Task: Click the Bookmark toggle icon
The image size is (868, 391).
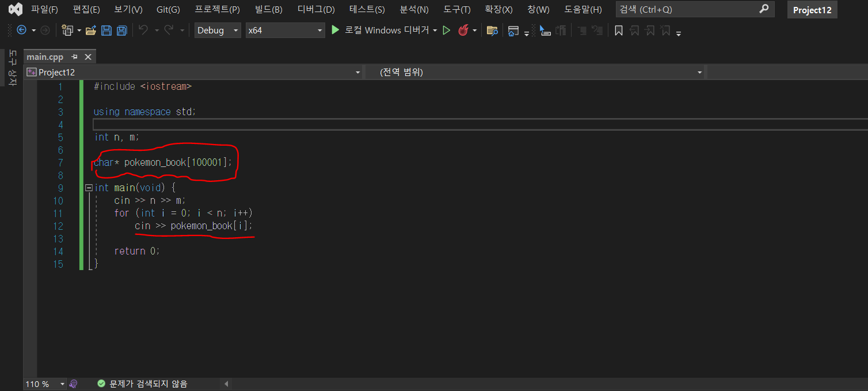Action: tap(619, 30)
